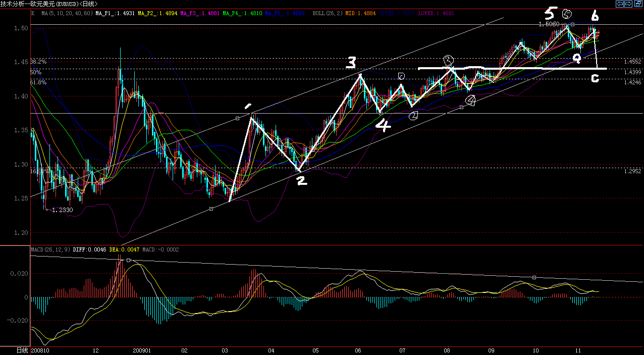Click the MACD trendline right anchor handle
Screen dimensions: 644x355
tap(534, 277)
